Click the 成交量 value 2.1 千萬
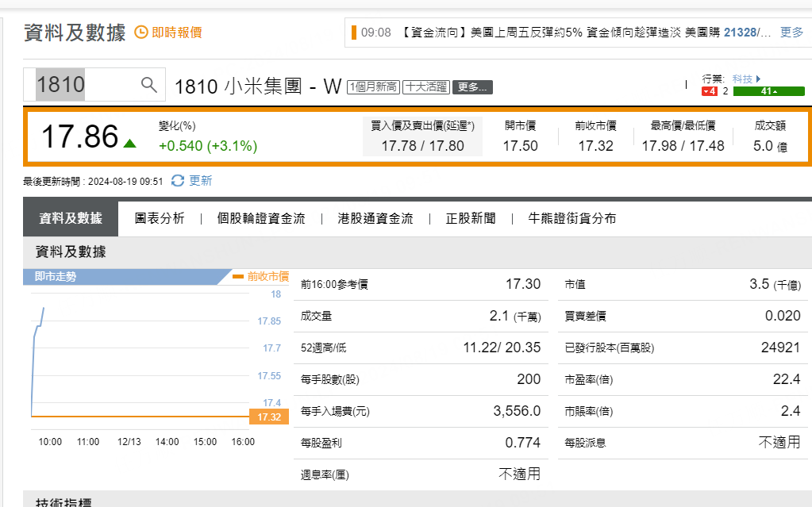The image size is (812, 507). (x=515, y=316)
